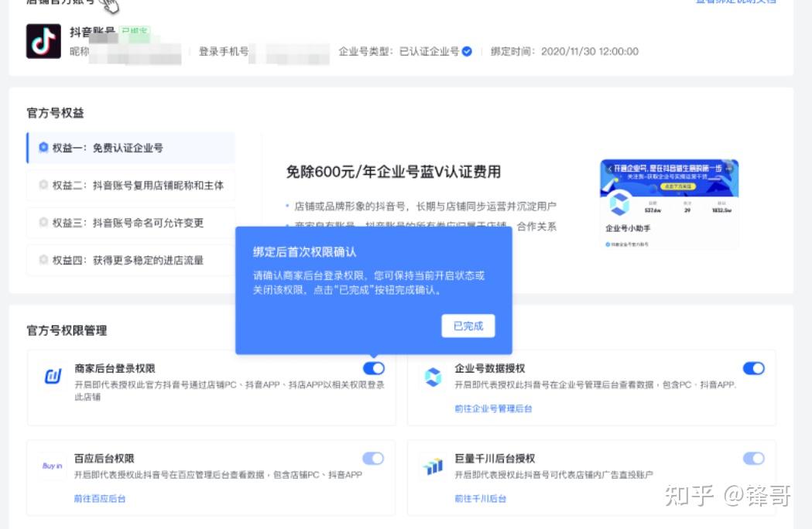Image resolution: width=812 pixels, height=529 pixels.
Task: Toggle the 巨量千川后台授权 switch
Action: tap(753, 458)
